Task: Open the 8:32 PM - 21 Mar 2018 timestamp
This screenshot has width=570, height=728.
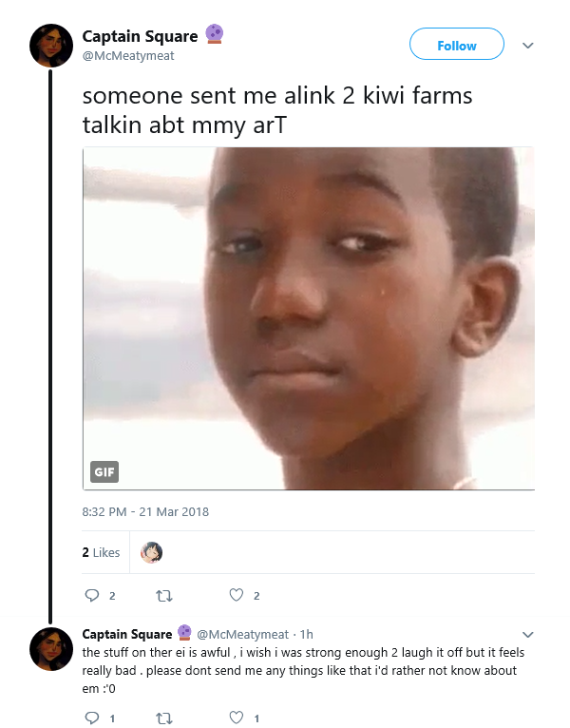Action: pyautogui.click(x=145, y=511)
